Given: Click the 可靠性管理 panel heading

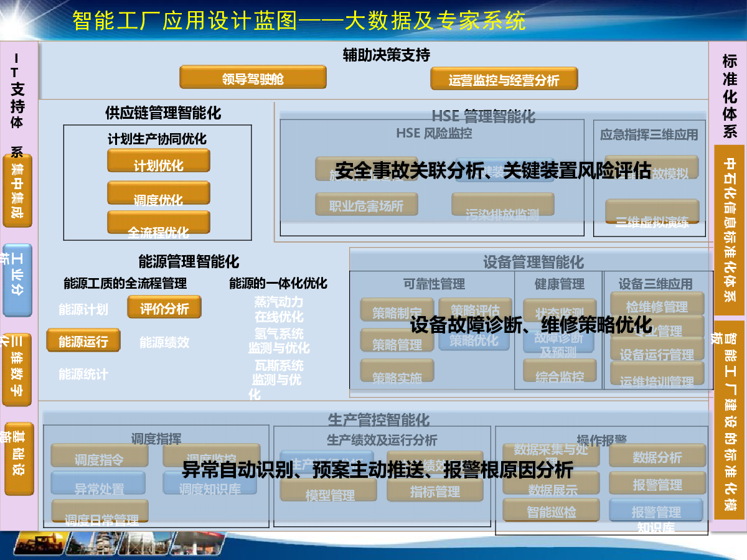Looking at the screenshot, I should (434, 284).
